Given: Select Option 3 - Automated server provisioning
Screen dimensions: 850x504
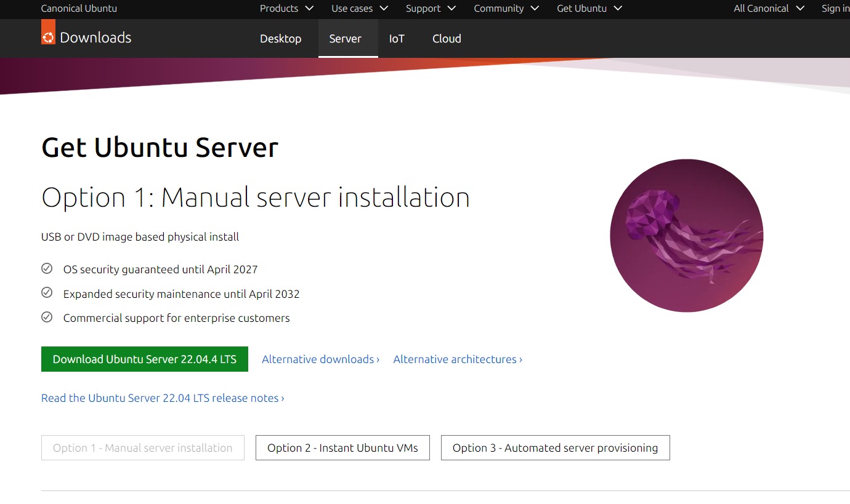Looking at the screenshot, I should coord(555,448).
